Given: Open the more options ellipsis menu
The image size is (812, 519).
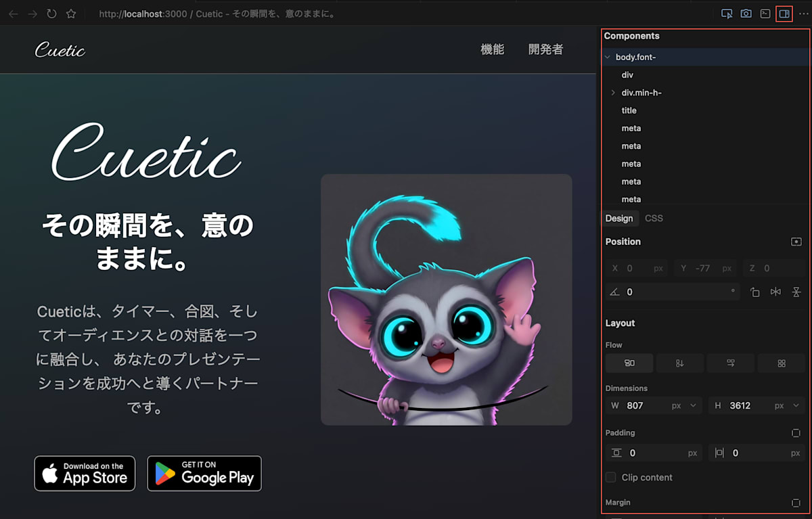Looking at the screenshot, I should pyautogui.click(x=803, y=14).
